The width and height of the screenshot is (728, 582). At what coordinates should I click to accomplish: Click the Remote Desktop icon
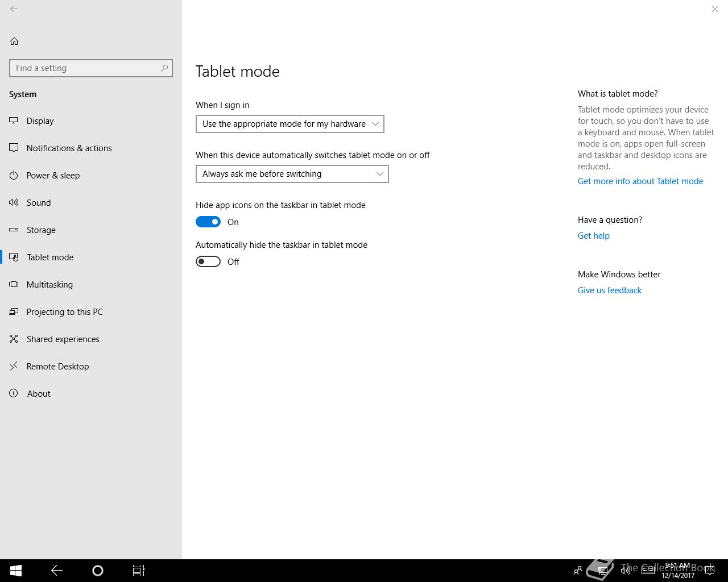14,366
